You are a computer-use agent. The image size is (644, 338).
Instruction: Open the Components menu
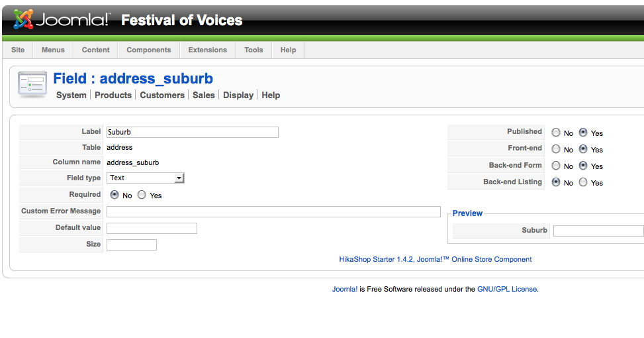148,50
